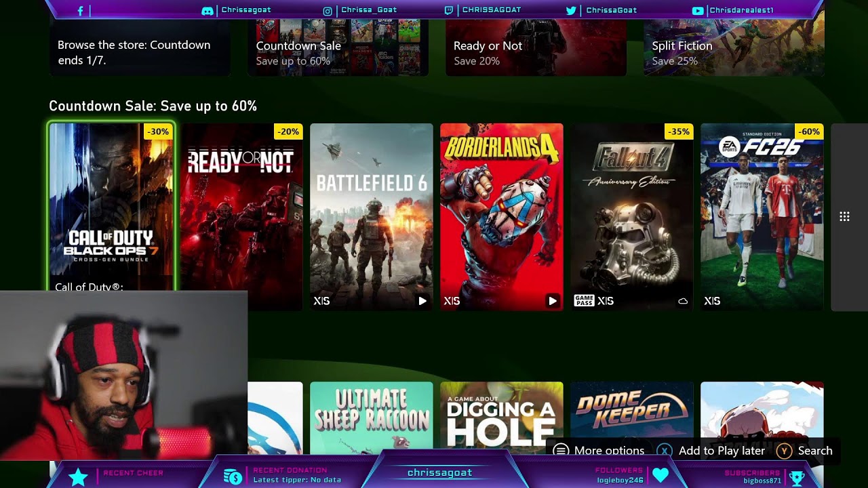Click the -30% discount badge on Call of Duty
The width and height of the screenshot is (868, 488).
click(158, 131)
